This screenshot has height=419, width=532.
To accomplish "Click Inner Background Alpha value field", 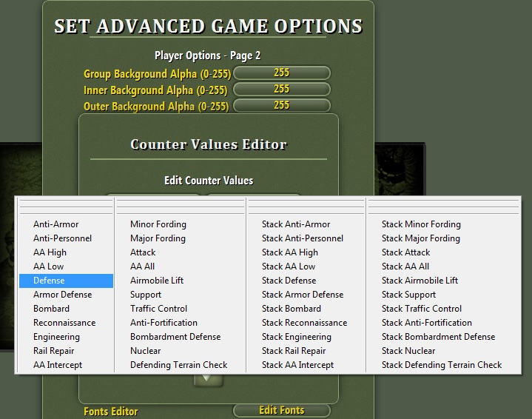I will [282, 89].
